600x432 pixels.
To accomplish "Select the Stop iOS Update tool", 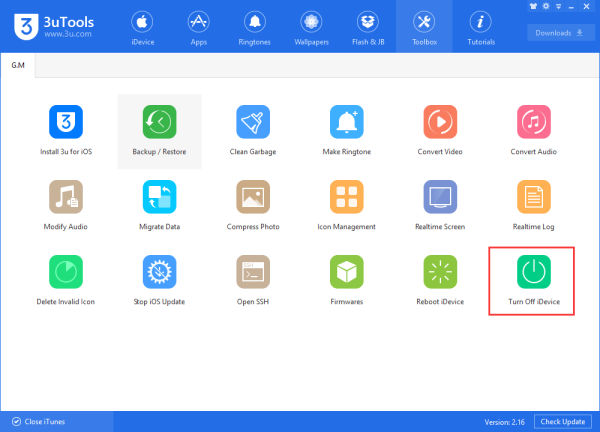I will click(159, 272).
